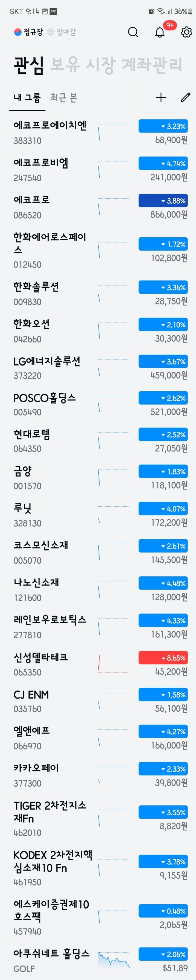Open the 계좌관리 tab
This screenshot has height=980, width=196.
coord(152,65)
